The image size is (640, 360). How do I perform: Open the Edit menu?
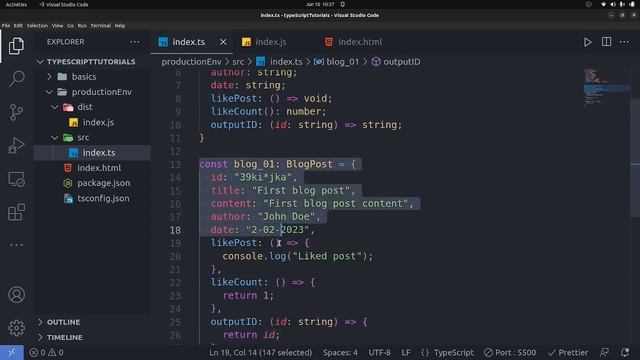pyautogui.click(x=18, y=25)
